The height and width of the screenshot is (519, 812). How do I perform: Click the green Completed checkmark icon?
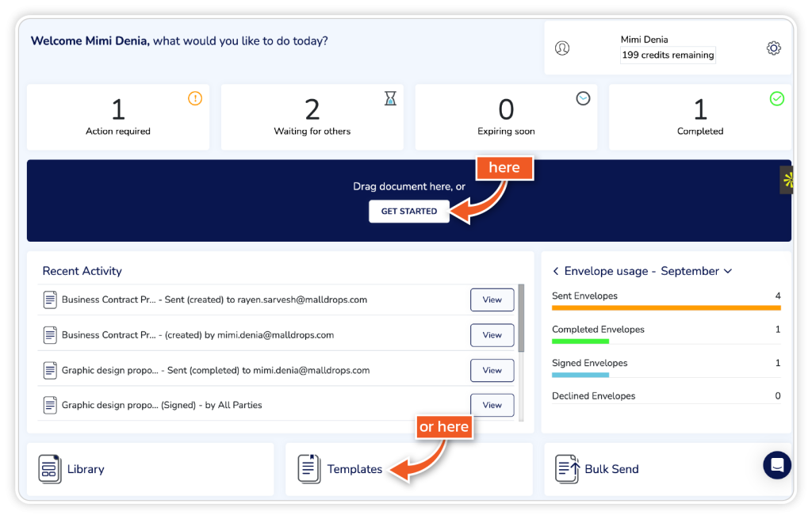pos(777,99)
